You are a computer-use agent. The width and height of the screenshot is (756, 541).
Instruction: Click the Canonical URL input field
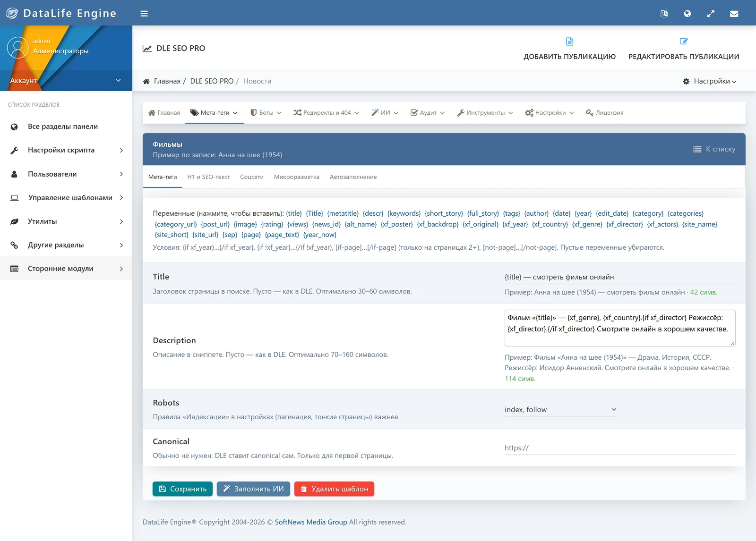click(x=620, y=448)
